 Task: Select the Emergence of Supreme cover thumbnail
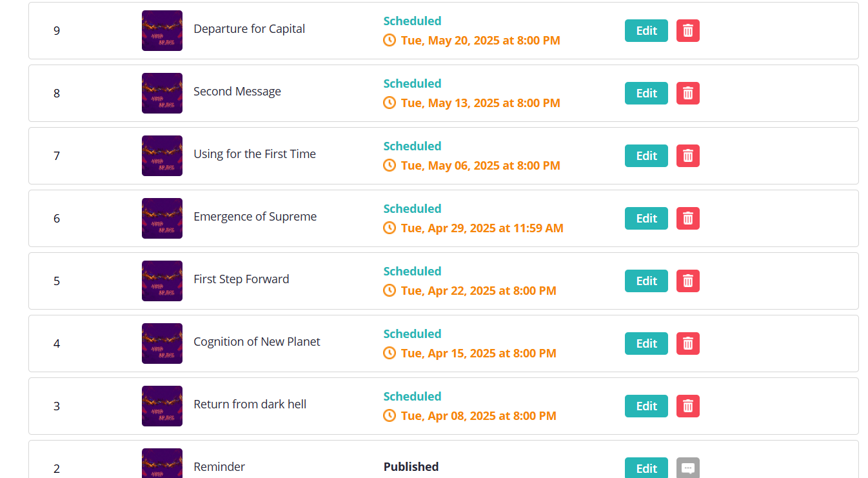point(162,219)
